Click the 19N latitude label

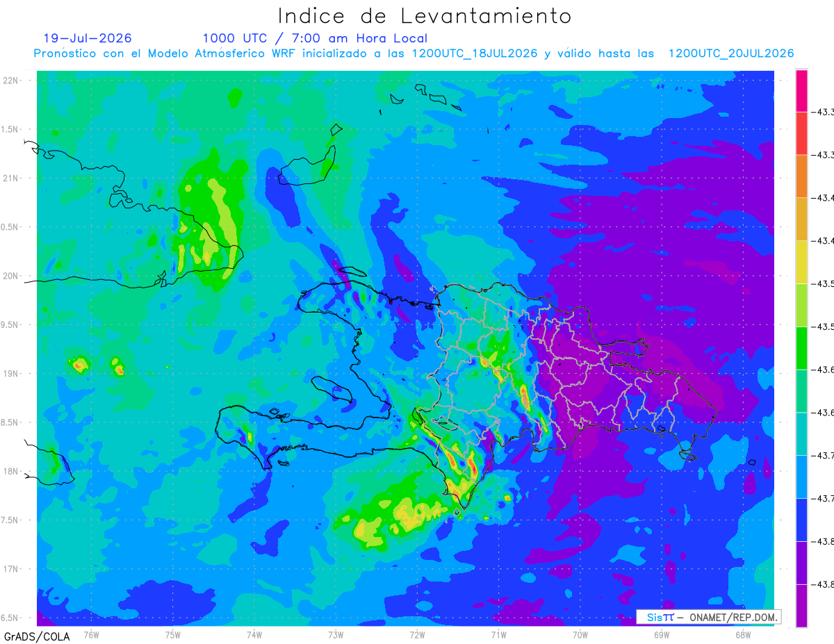click(10, 374)
